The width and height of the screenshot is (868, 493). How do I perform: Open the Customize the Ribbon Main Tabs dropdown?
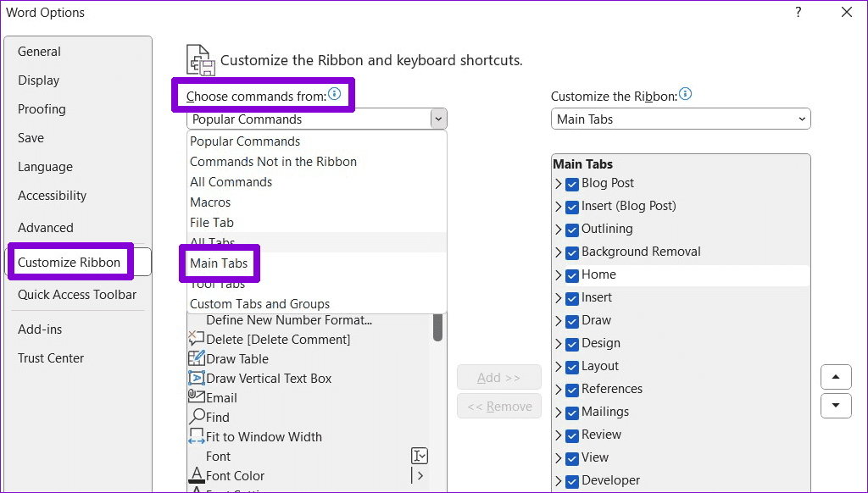point(681,119)
